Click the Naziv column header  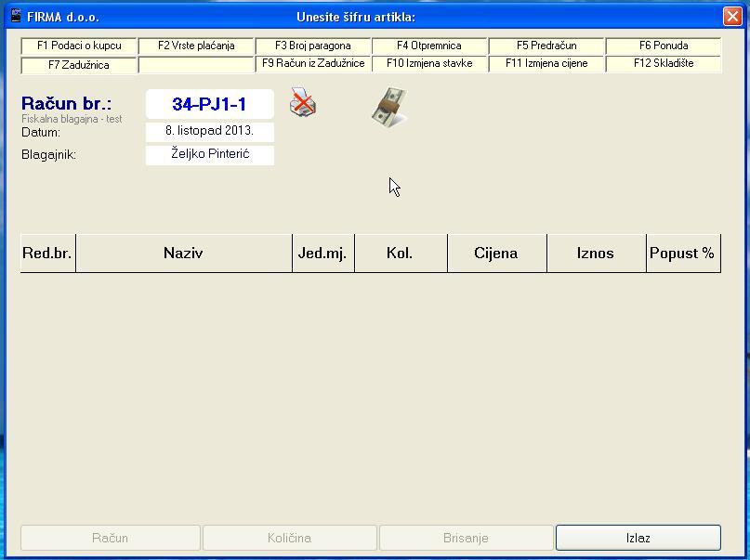pyautogui.click(x=184, y=254)
